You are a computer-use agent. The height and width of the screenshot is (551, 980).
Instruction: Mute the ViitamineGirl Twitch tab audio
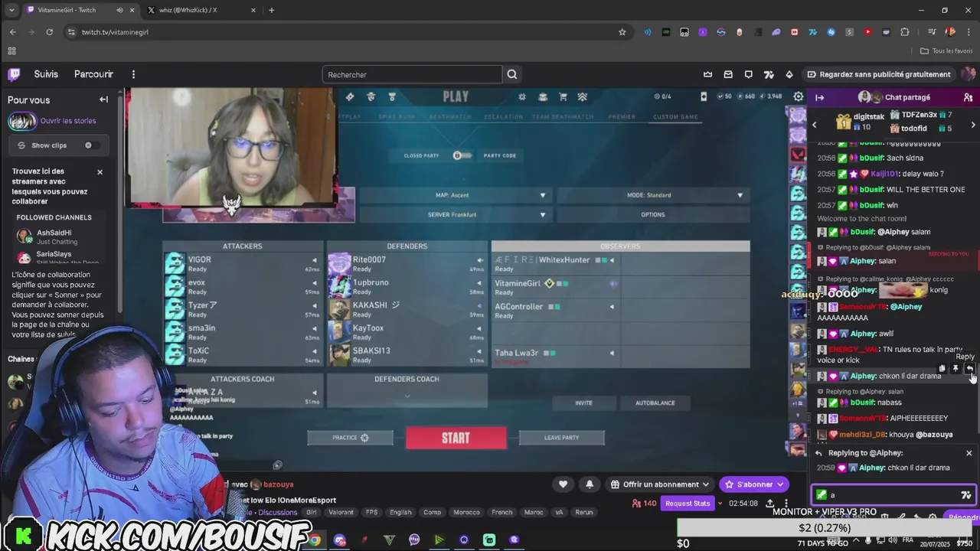[x=119, y=10]
